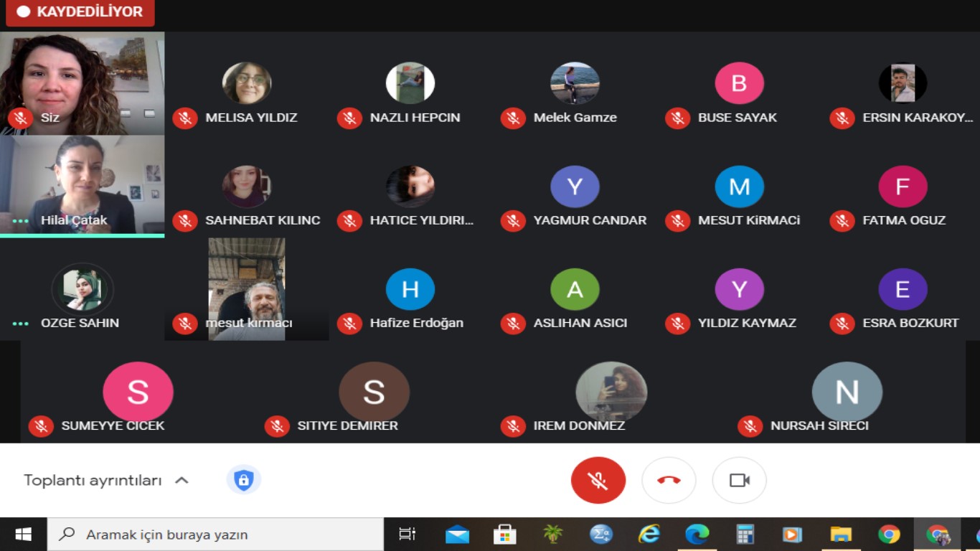Open the Windows Start menu
Viewport: 980px width, 551px height.
click(23, 534)
